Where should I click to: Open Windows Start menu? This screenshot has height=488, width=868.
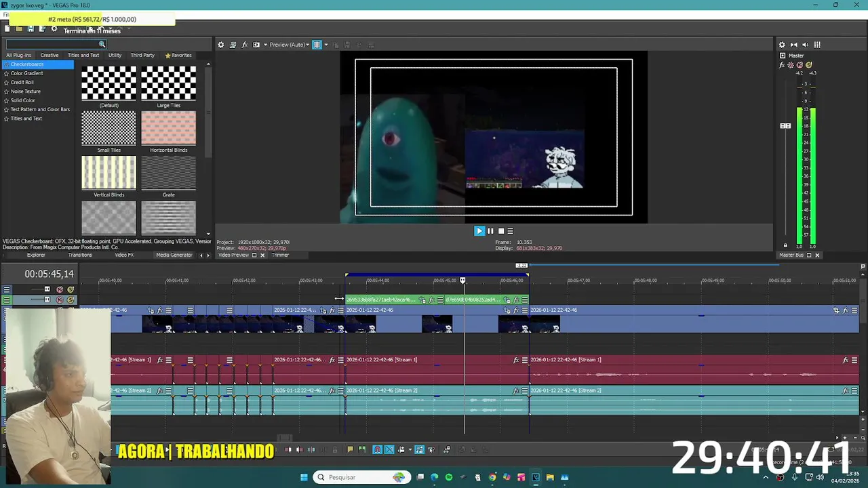(x=304, y=477)
